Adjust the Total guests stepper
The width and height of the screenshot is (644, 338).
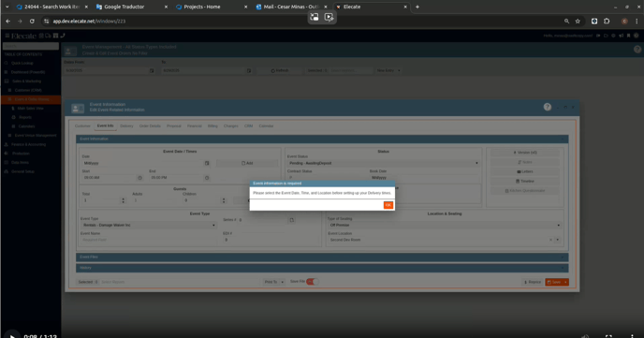tap(123, 200)
